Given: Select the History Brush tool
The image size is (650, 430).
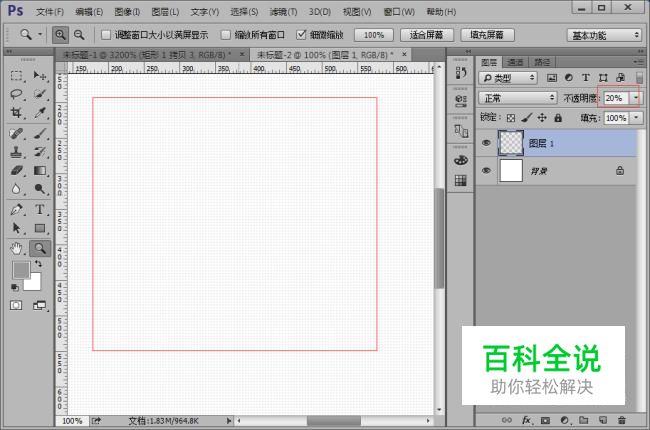Looking at the screenshot, I should pos(40,152).
